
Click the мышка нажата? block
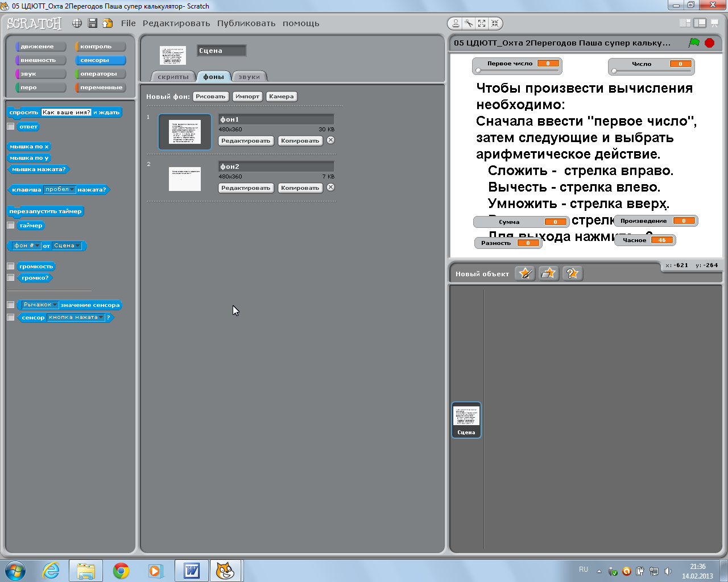39,169
